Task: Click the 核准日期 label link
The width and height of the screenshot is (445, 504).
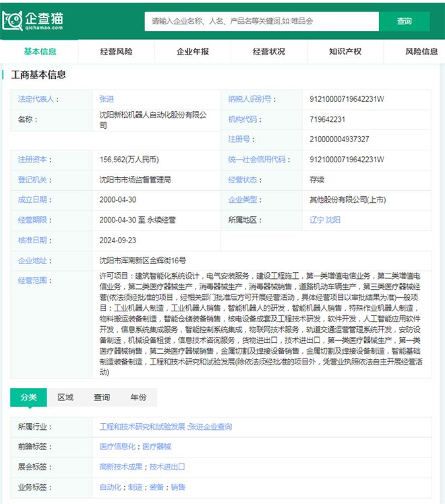Action: [32, 240]
